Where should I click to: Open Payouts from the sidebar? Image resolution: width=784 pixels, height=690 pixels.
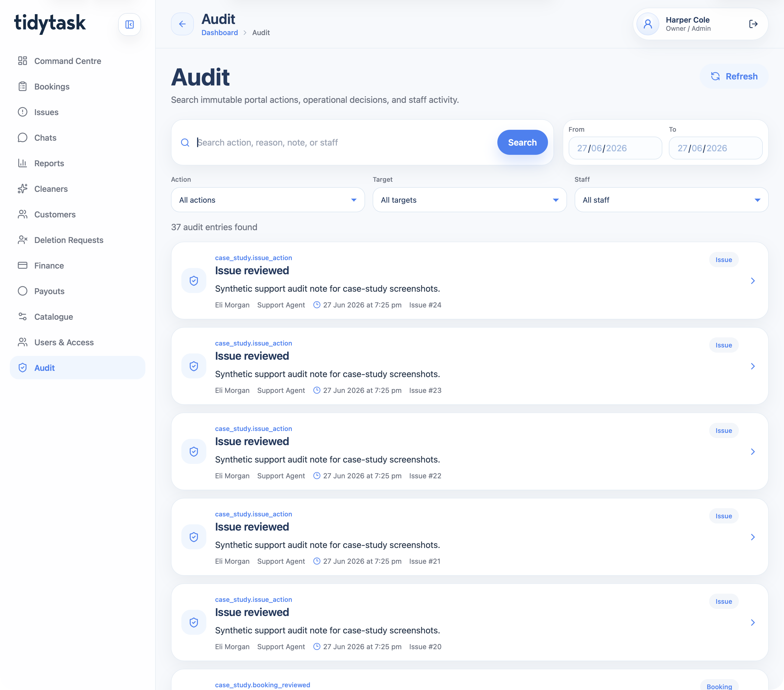click(x=78, y=291)
